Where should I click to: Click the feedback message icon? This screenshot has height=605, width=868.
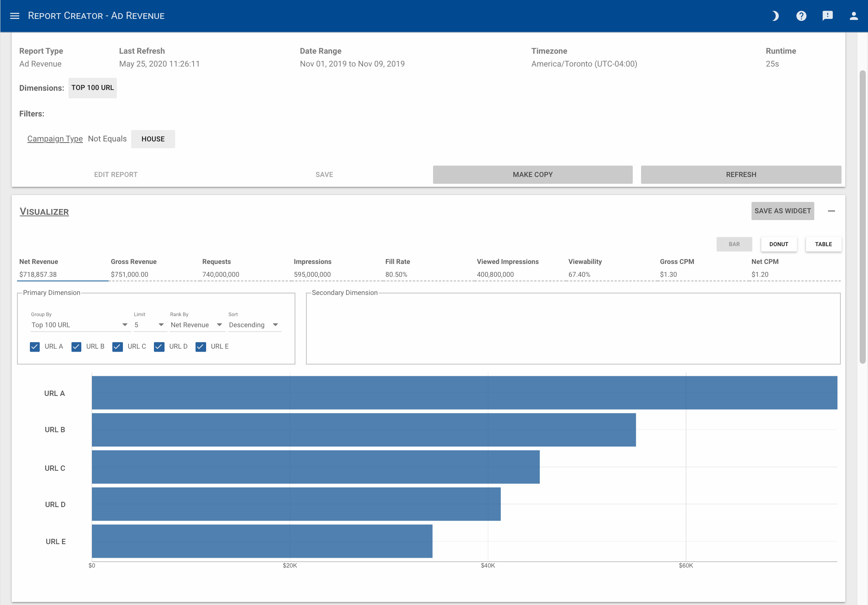pyautogui.click(x=827, y=16)
